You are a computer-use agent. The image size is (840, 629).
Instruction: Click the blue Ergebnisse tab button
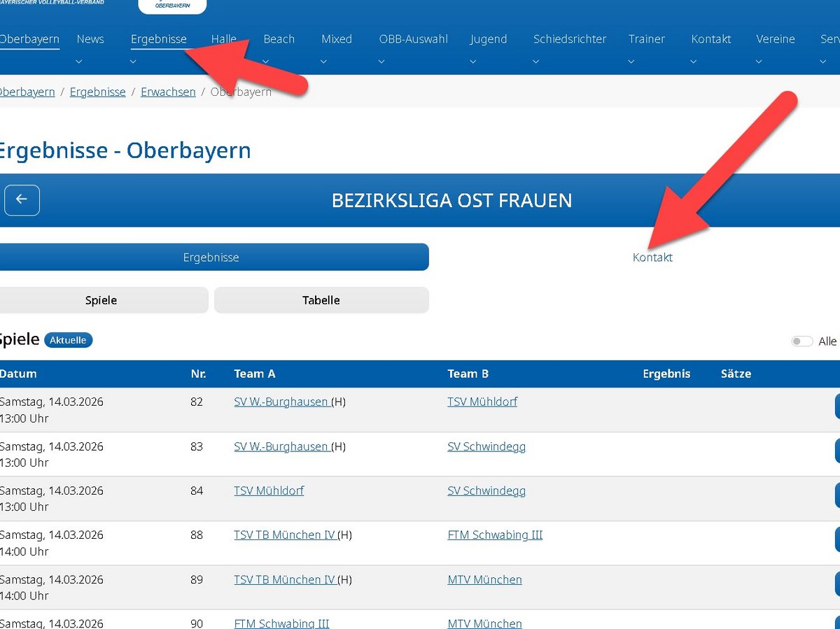click(211, 257)
